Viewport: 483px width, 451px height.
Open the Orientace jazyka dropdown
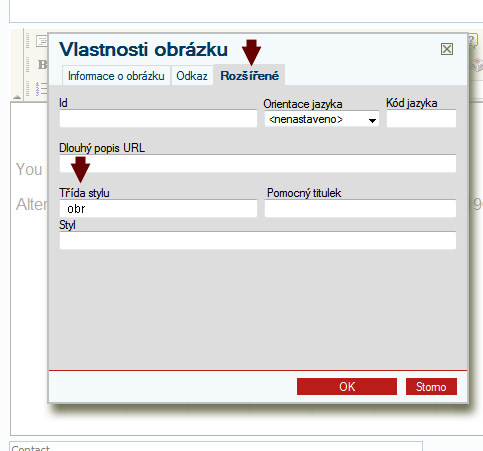coord(322,119)
